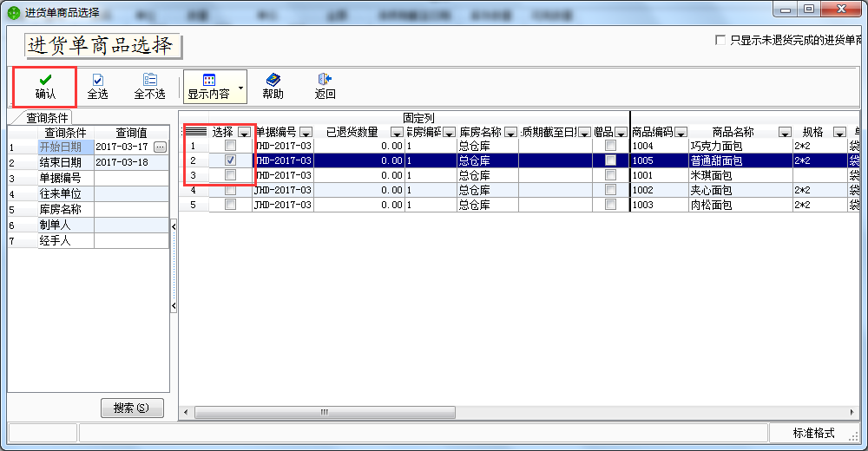Click the 查询值 column header

point(131,132)
